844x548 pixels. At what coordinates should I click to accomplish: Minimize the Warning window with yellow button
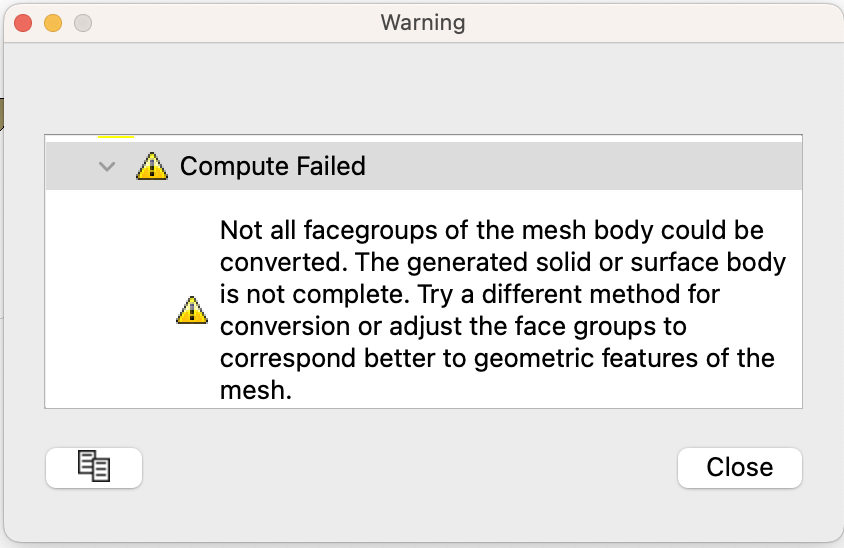pyautogui.click(x=53, y=22)
